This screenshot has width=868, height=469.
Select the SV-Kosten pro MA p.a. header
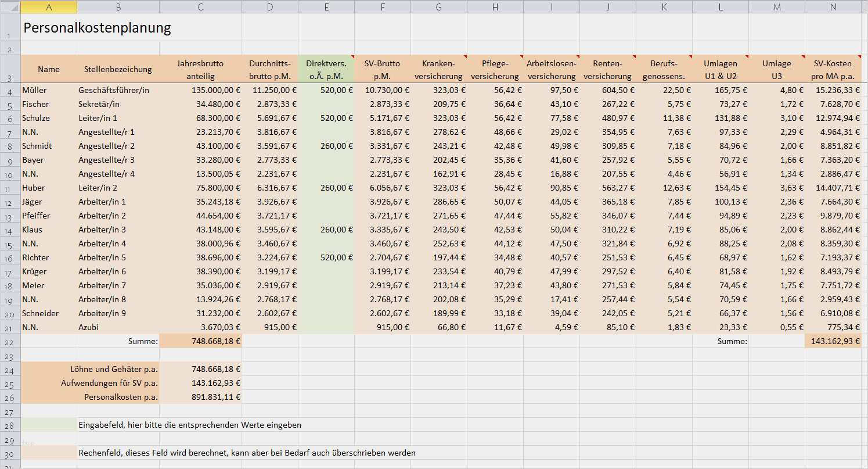pyautogui.click(x=833, y=69)
